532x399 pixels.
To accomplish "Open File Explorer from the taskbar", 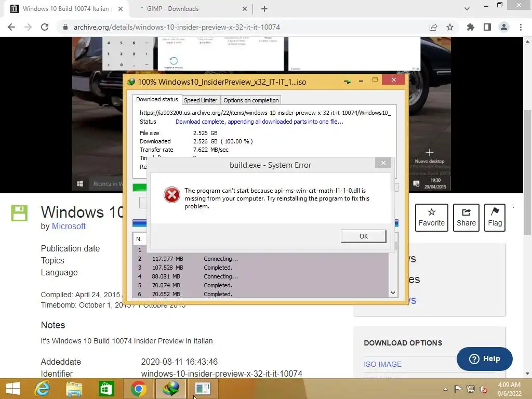I will tap(74, 389).
